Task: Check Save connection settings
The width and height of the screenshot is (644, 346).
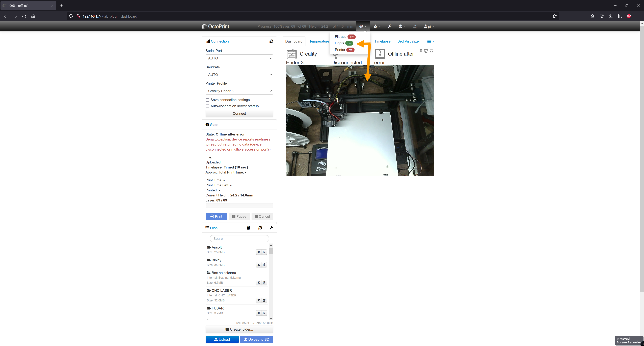Action: 207,100
